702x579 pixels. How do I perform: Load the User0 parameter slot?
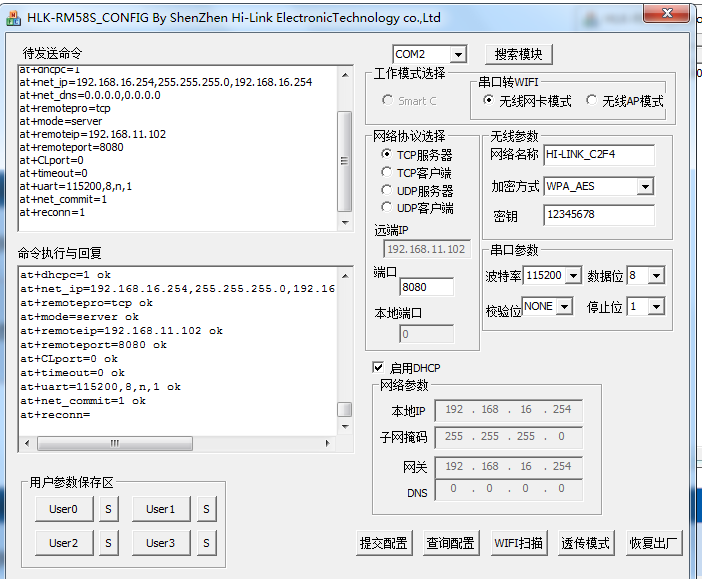(63, 509)
